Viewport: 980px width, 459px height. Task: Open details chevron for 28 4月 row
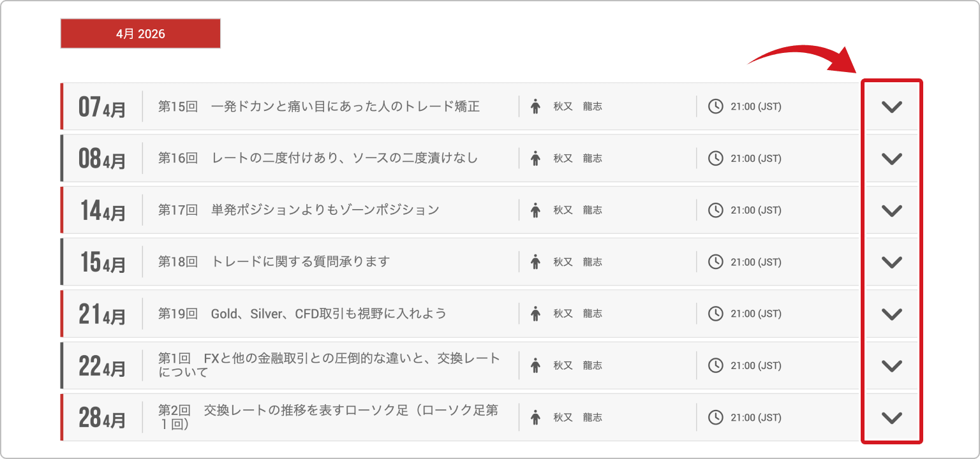point(891,418)
